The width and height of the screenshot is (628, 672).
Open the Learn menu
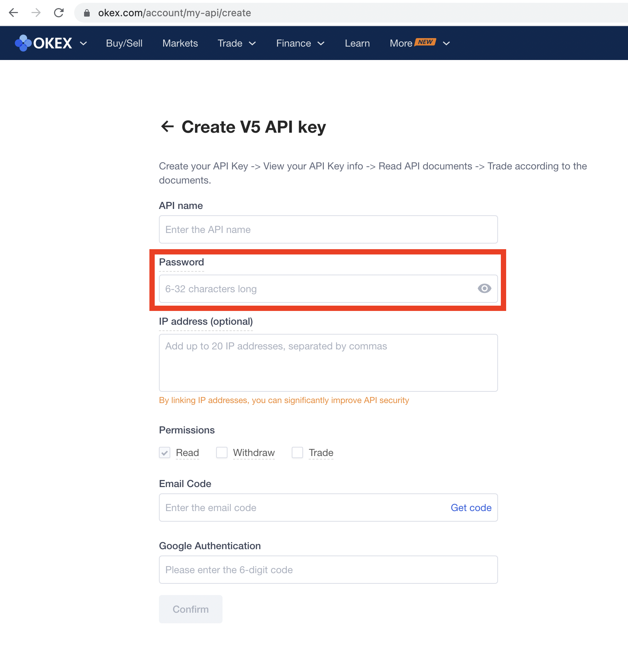[357, 43]
